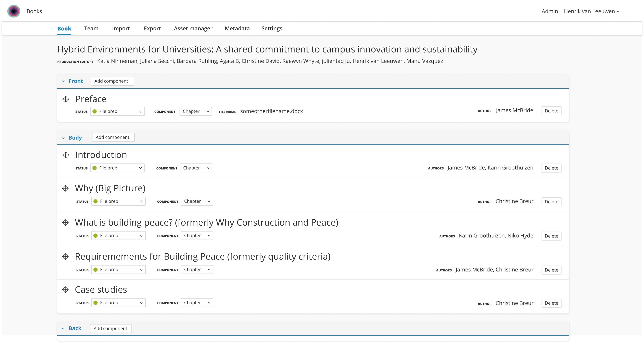Open What is building peace status dropdown
The image size is (644, 343).
[x=118, y=235]
